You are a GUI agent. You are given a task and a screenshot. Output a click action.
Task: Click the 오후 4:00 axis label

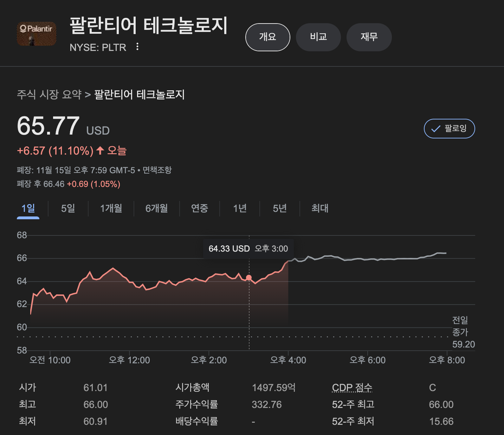288,360
